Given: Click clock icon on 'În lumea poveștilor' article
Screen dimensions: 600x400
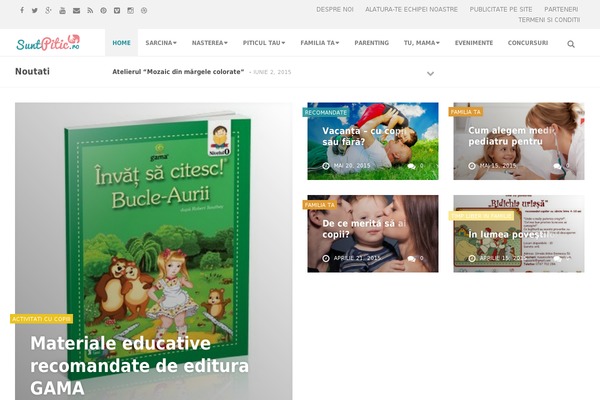Looking at the screenshot, I should coord(472,258).
